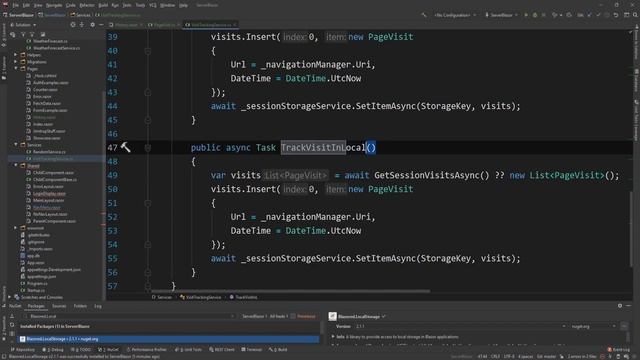This screenshot has height=360, width=640.
Task: Click the Search Everywhere magnifier icon
Action: point(635,15)
